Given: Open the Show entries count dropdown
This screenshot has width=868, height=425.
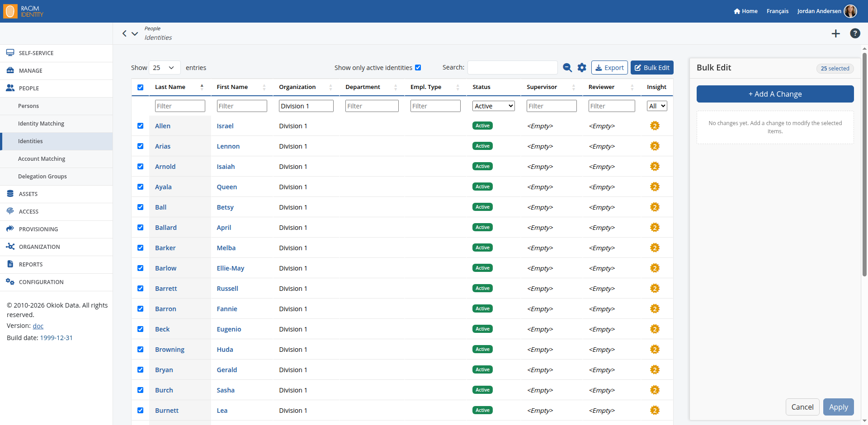Looking at the screenshot, I should coord(165,68).
